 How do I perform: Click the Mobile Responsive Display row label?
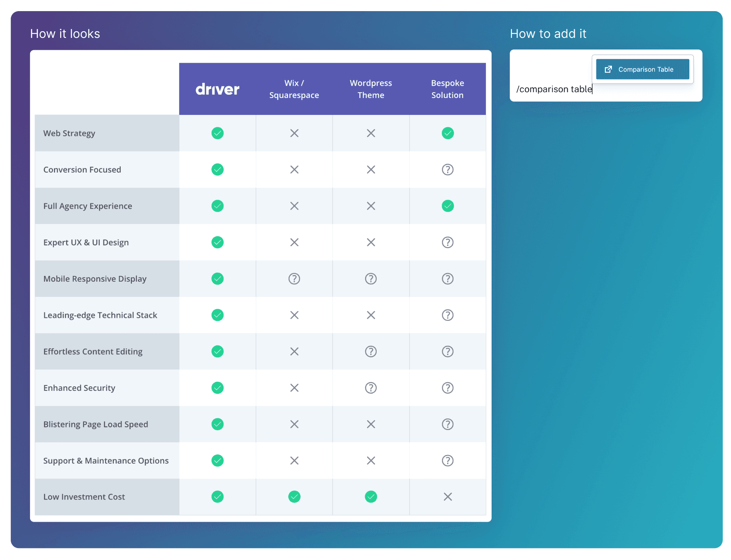pyautogui.click(x=95, y=279)
